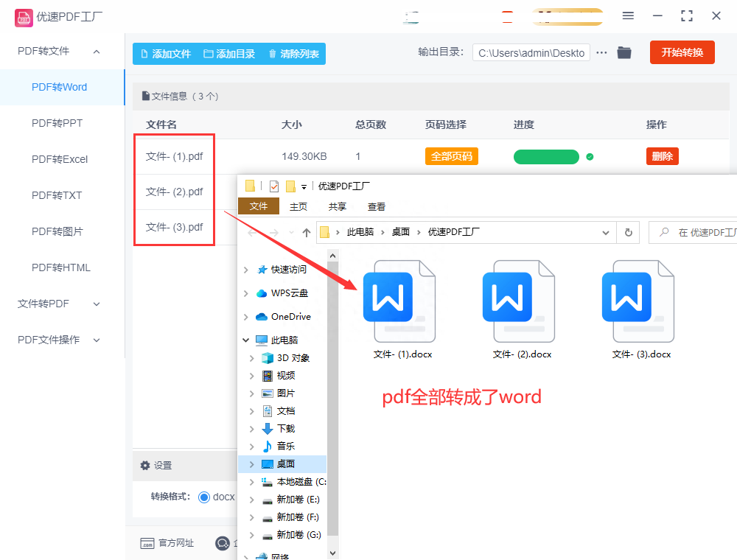Select docx conversion format radio button
Image resolution: width=737 pixels, height=560 pixels.
click(204, 497)
